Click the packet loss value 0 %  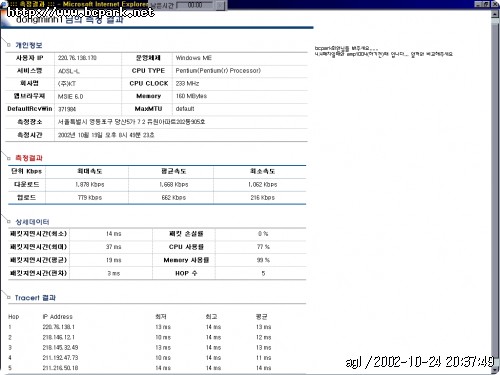pyautogui.click(x=263, y=234)
